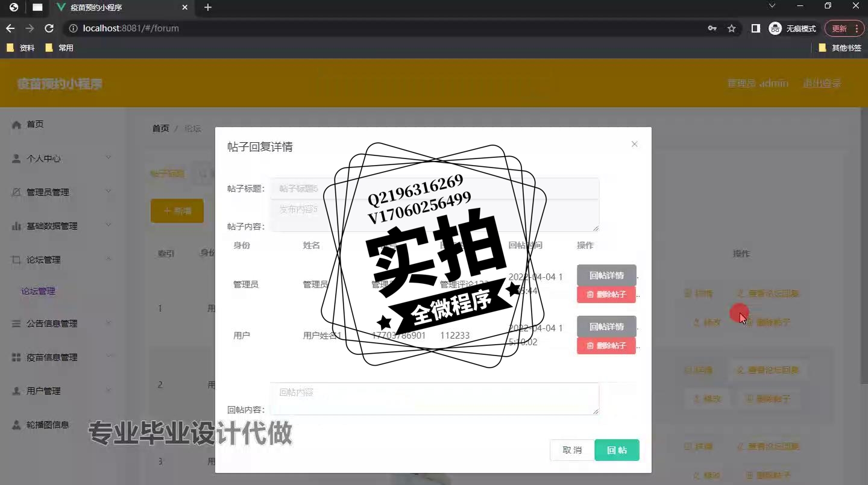Focus the 帖子标题 input field
868x485 pixels.
pos(435,189)
